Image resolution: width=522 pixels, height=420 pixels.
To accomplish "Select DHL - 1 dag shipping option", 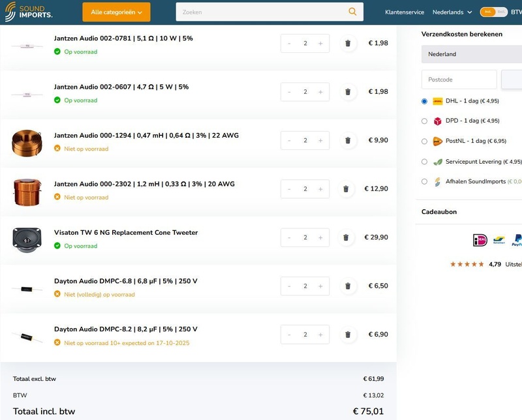I will 424,101.
